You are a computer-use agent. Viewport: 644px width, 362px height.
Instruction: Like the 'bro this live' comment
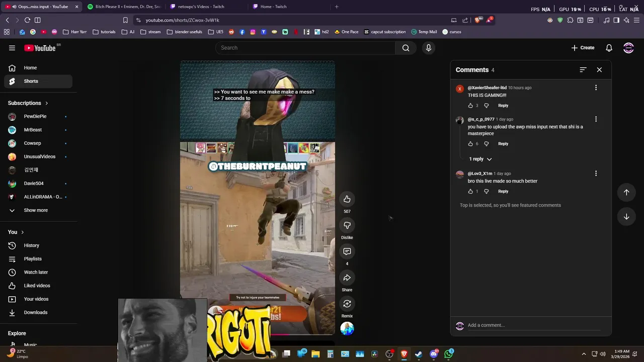pos(470,192)
